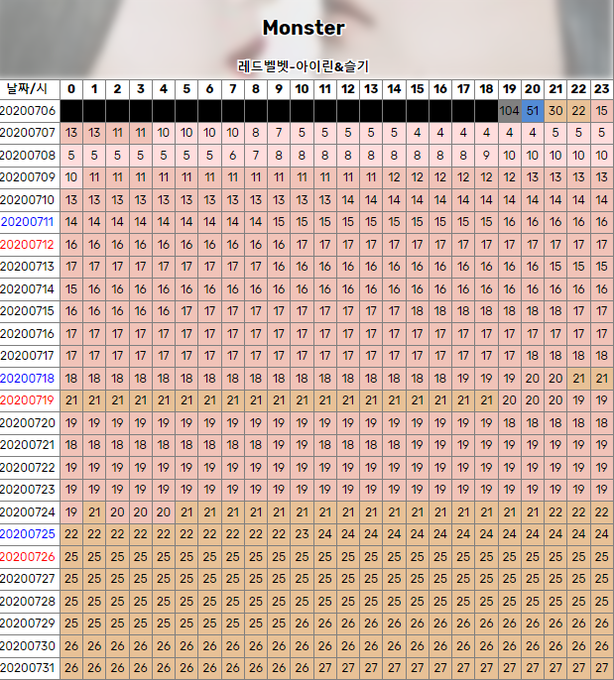614x680 pixels.
Task: Click the red date label "20200719"
Action: tap(28, 400)
